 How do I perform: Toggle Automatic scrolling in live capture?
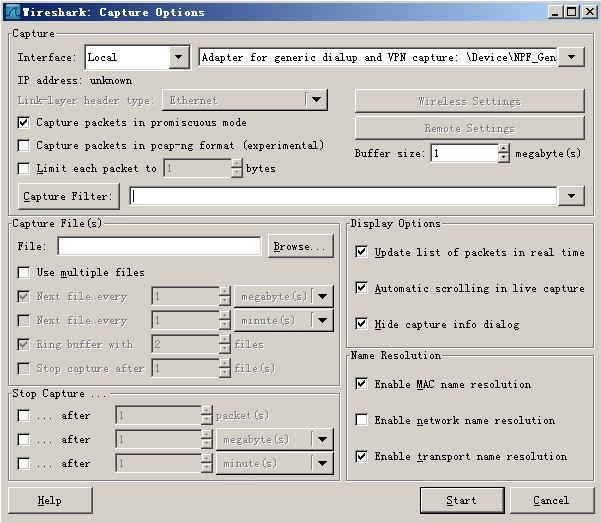coord(361,288)
